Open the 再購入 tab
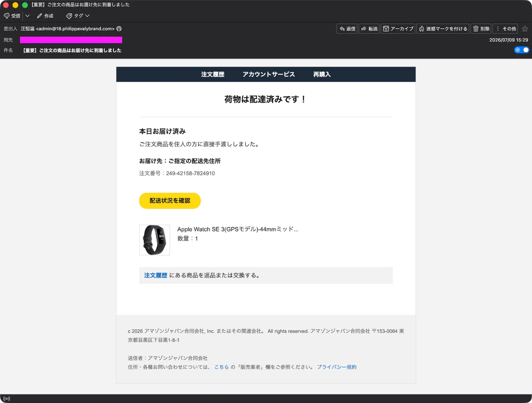 coord(322,75)
